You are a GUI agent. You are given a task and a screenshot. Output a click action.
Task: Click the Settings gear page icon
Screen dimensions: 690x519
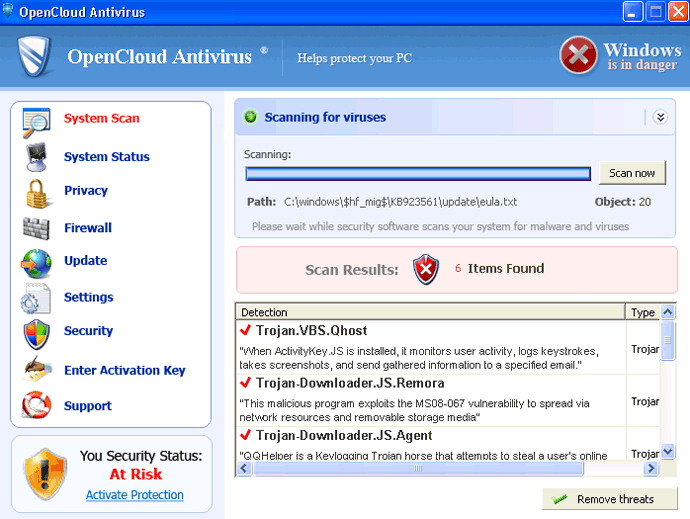(x=36, y=298)
